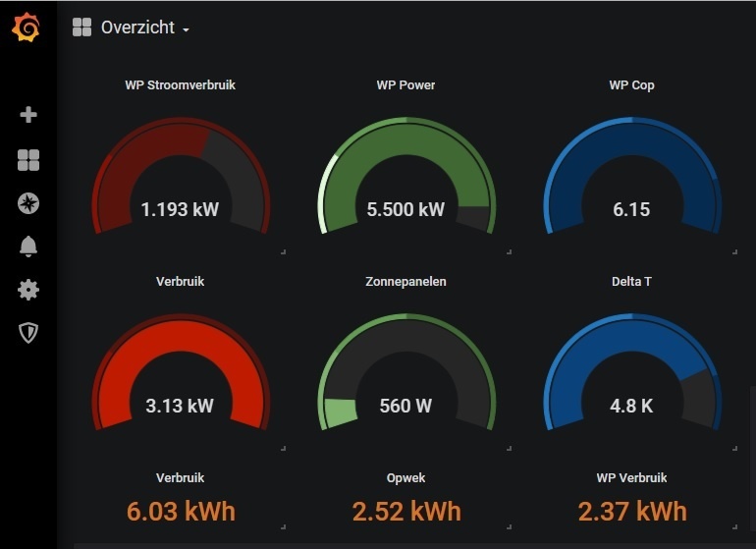Click the WP Cop panel title
This screenshot has height=549, width=756.
(631, 85)
